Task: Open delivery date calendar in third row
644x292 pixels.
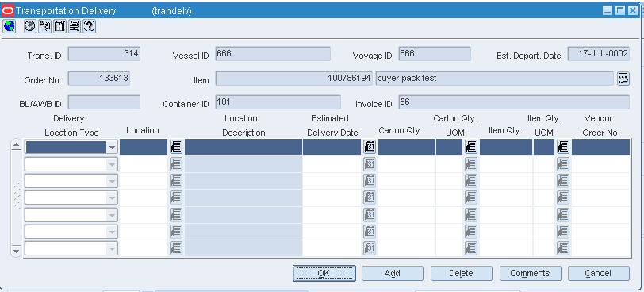Action: pos(370,181)
